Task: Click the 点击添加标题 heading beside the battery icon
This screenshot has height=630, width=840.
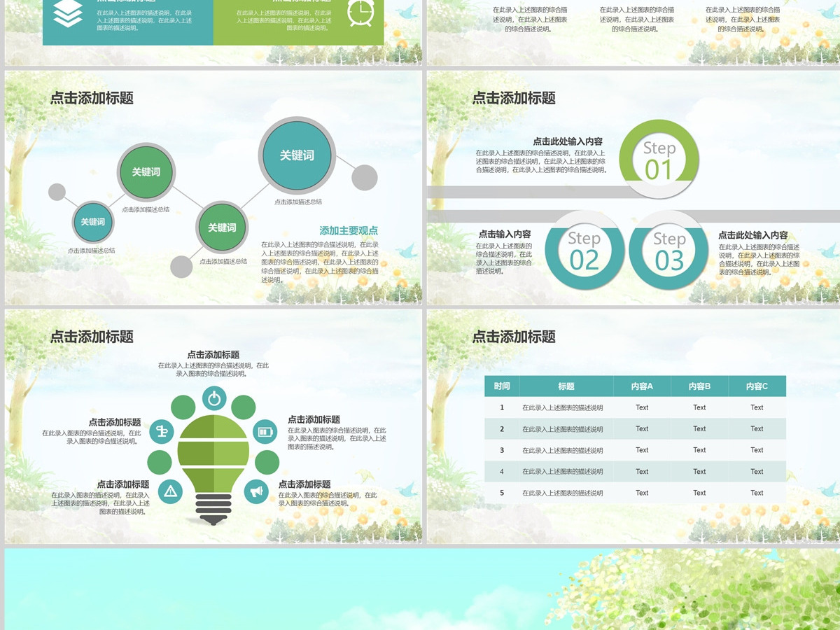Action: coord(314,419)
